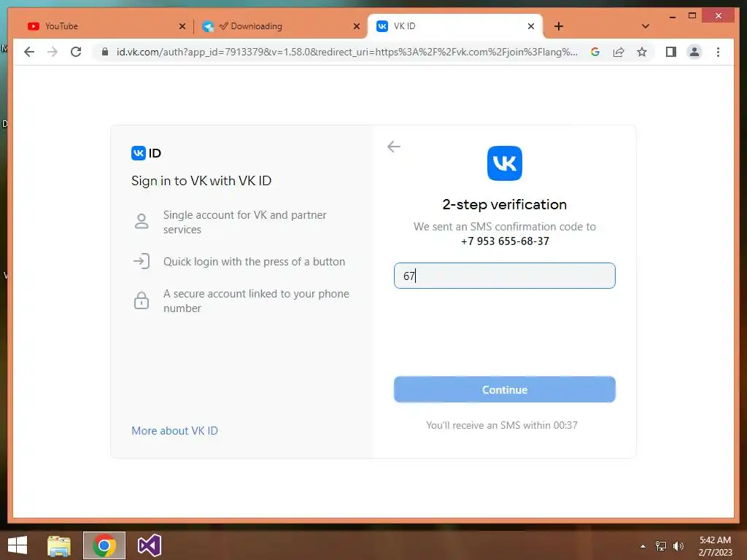Viewport: 747px width, 560px height.
Task: Bookmark this page with the star icon
Action: pyautogui.click(x=642, y=52)
